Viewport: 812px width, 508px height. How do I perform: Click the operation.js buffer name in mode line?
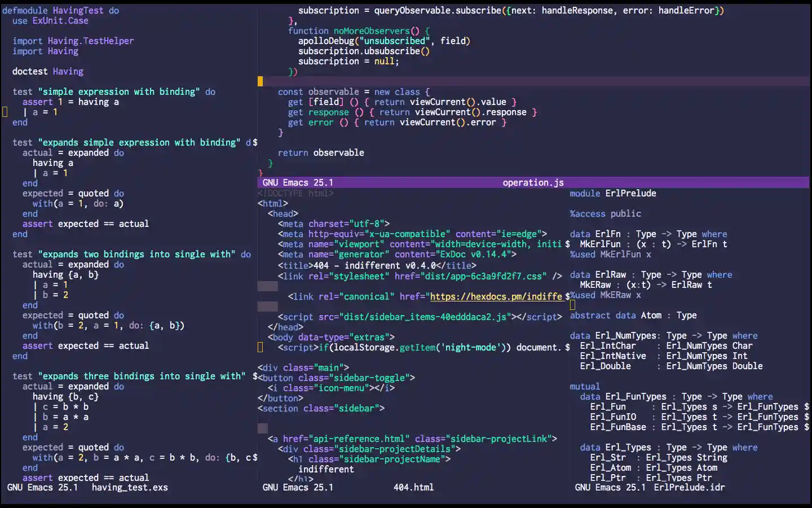point(533,182)
